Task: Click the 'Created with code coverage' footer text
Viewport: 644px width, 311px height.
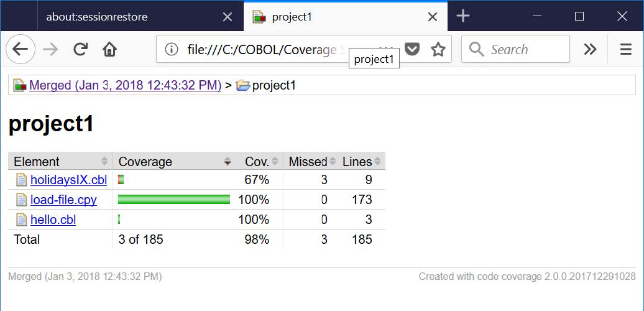Action: 527,277
